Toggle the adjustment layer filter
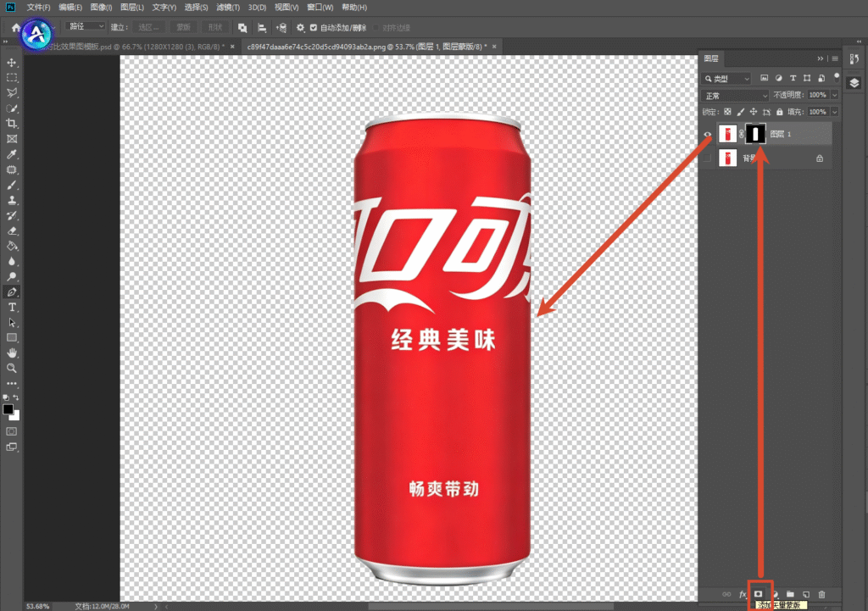The width and height of the screenshot is (868, 611). tap(778, 78)
